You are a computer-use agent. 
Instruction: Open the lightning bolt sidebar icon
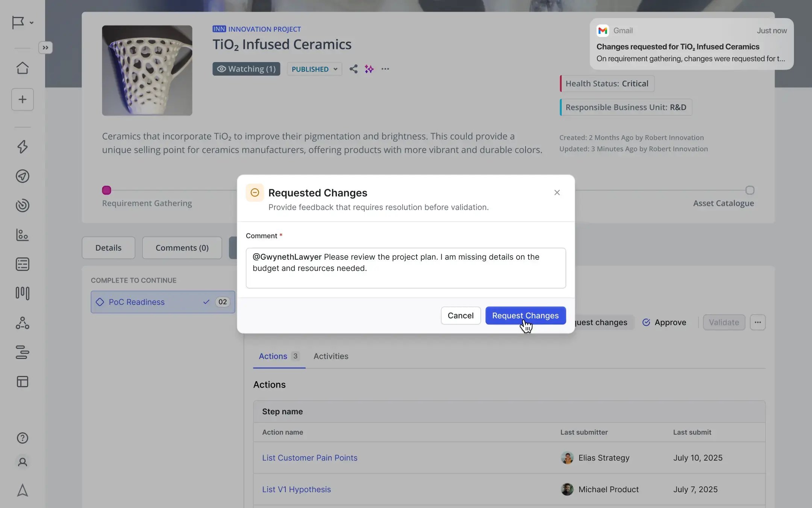point(23,147)
